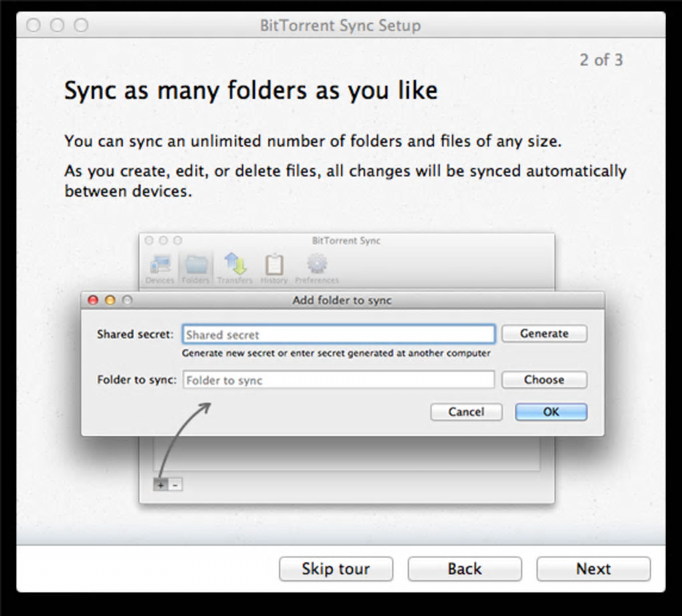Viewport: 682px width, 616px height.
Task: Click the 'Folder to sync:' label
Action: click(x=136, y=380)
